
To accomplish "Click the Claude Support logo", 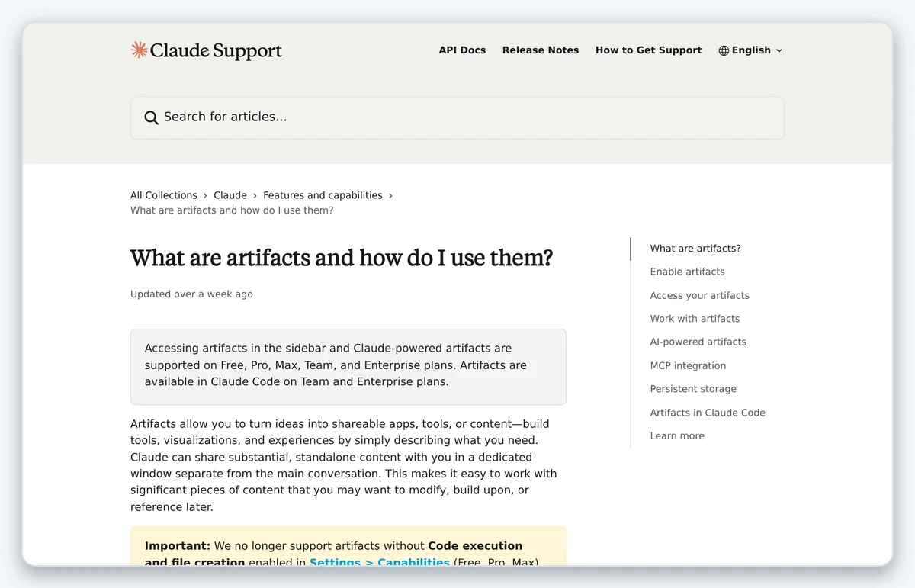I will click(x=206, y=50).
